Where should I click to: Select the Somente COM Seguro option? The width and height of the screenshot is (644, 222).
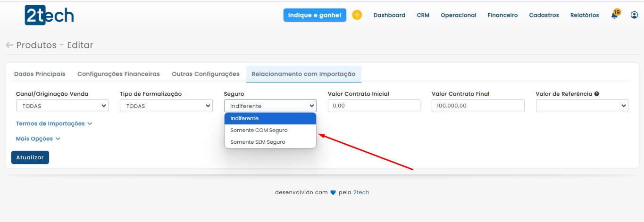(259, 130)
